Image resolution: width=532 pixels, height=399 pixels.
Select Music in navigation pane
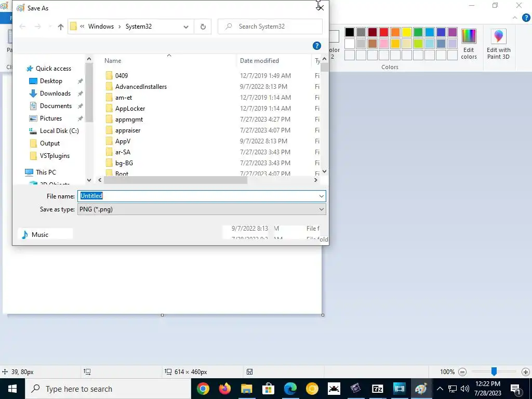pos(39,235)
